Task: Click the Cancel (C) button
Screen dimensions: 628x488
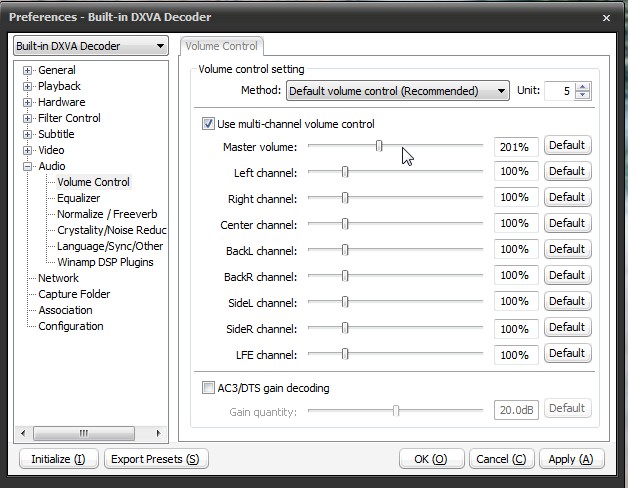Action: click(501, 459)
